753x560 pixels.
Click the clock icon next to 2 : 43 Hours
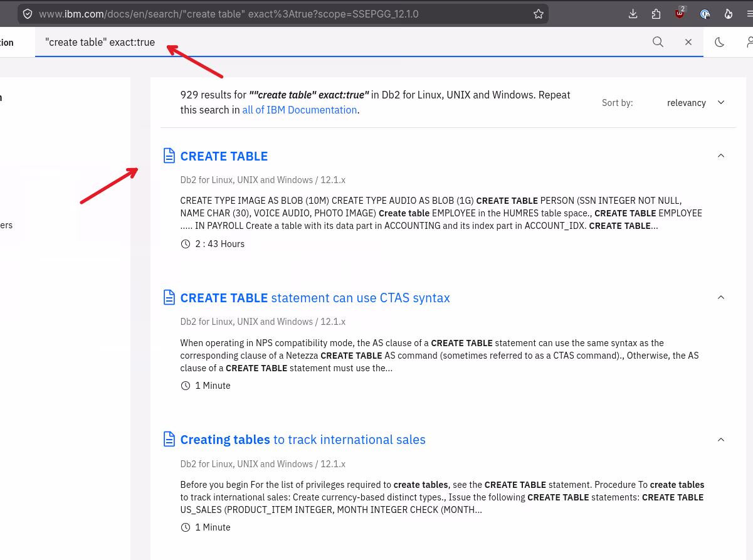186,244
